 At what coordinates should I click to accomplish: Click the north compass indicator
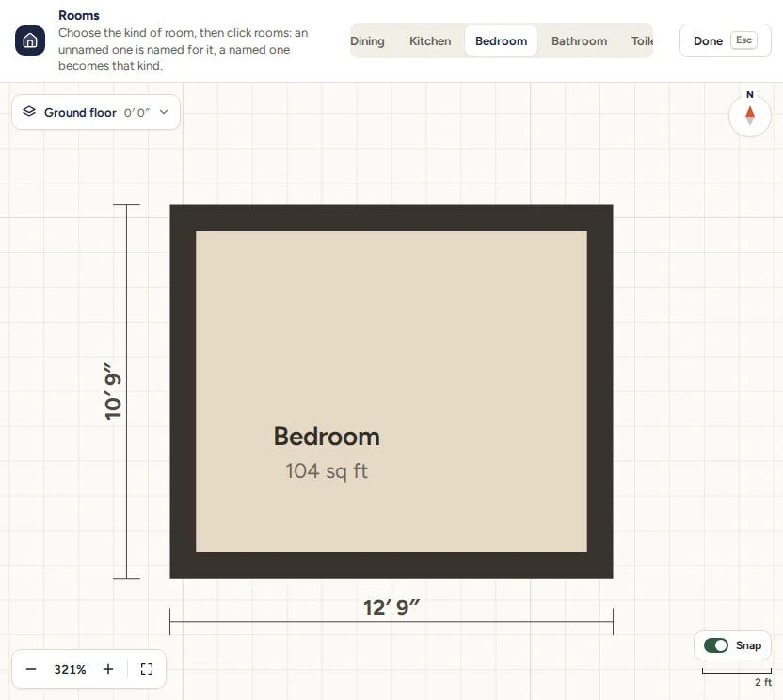tap(749, 115)
